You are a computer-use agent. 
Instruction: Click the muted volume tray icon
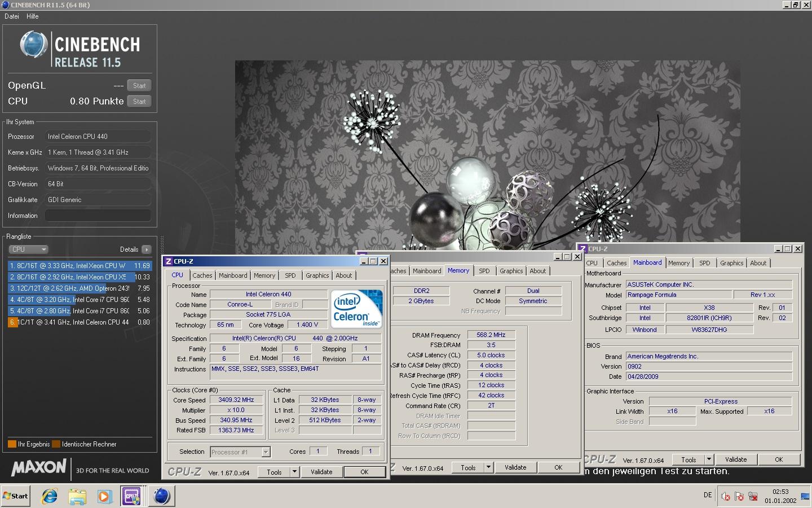726,496
